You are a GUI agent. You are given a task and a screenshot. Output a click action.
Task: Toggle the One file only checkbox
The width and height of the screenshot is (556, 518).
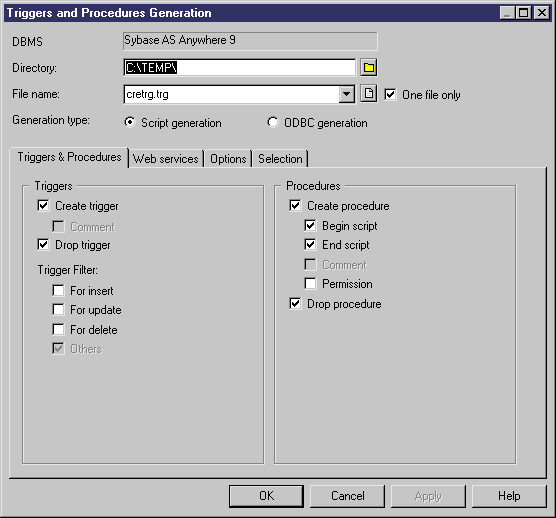coord(390,94)
